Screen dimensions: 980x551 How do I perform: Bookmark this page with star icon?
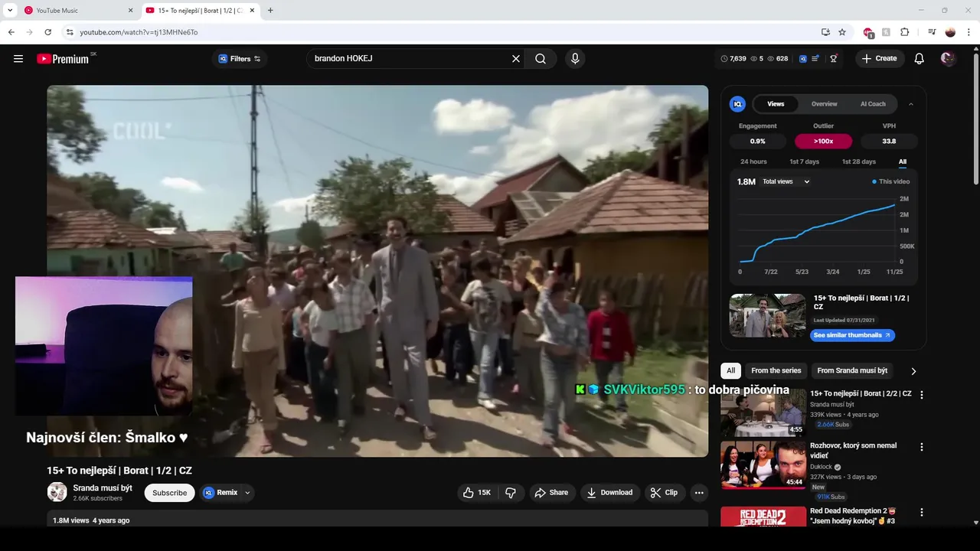[842, 32]
